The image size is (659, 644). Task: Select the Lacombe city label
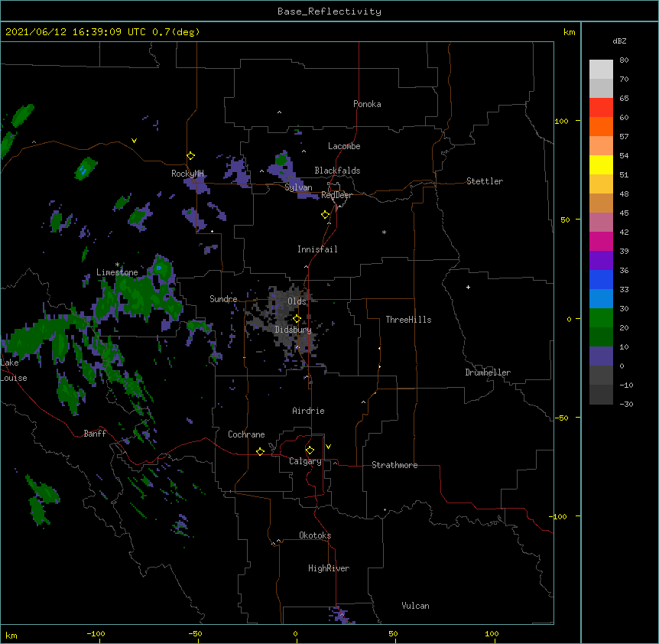344,146
